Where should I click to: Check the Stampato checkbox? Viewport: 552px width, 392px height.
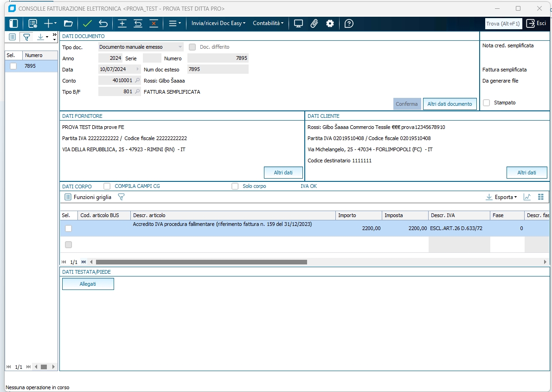(x=487, y=103)
